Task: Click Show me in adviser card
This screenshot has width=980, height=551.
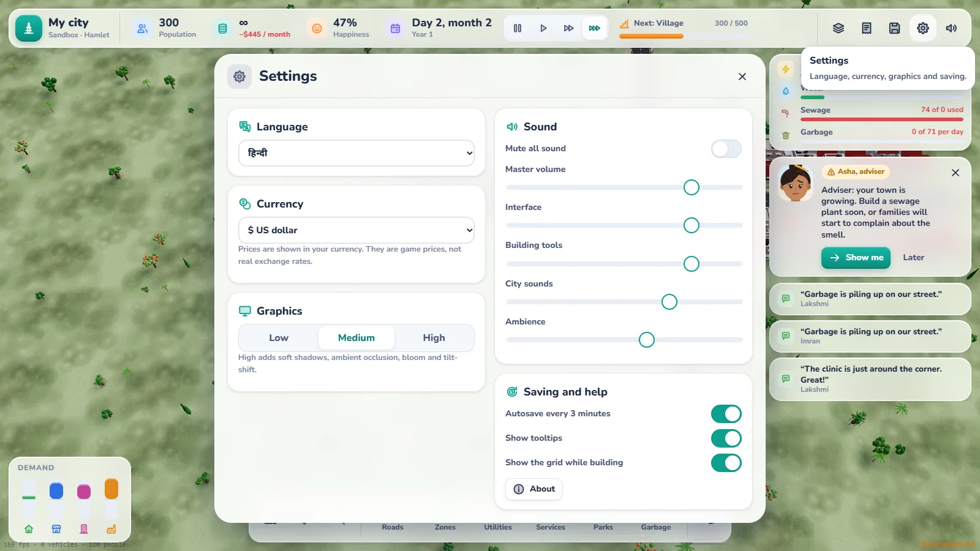Action: tap(856, 258)
